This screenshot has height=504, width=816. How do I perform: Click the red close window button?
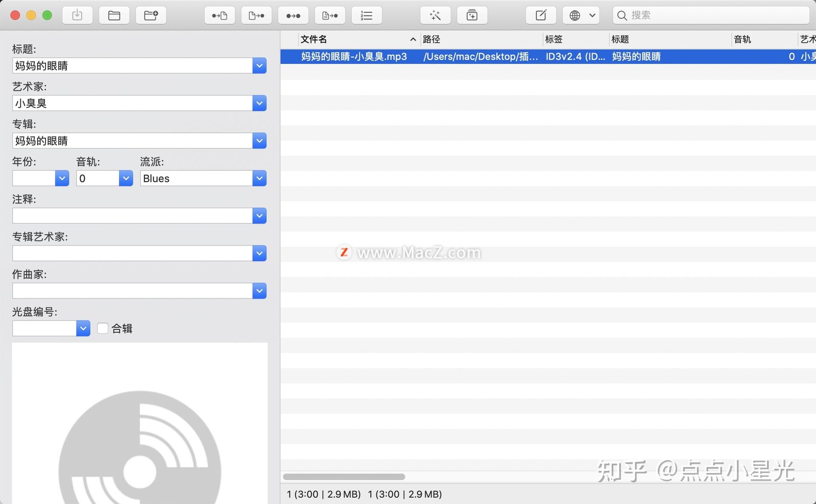(x=15, y=15)
